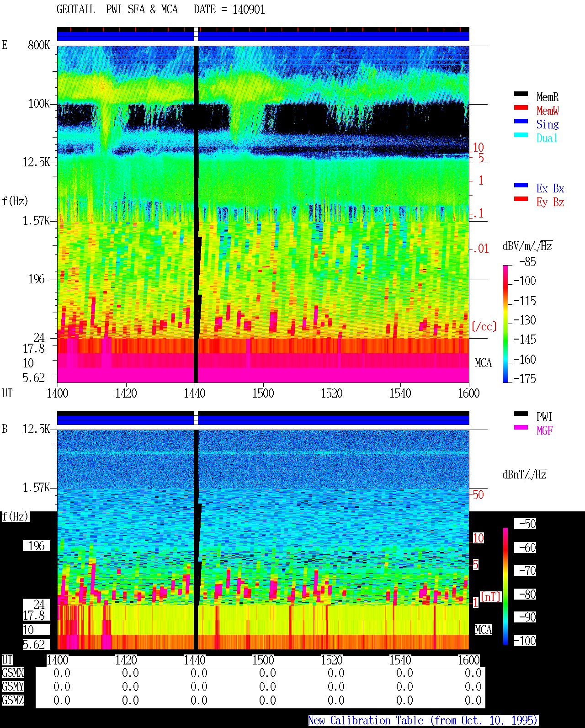Click the cyan Dual legend swatch
The height and width of the screenshot is (728, 585).
pyautogui.click(x=521, y=135)
